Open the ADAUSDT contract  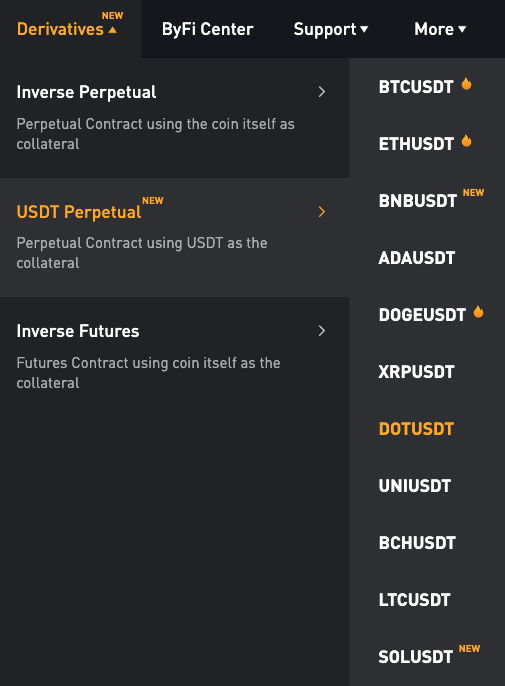click(x=417, y=258)
